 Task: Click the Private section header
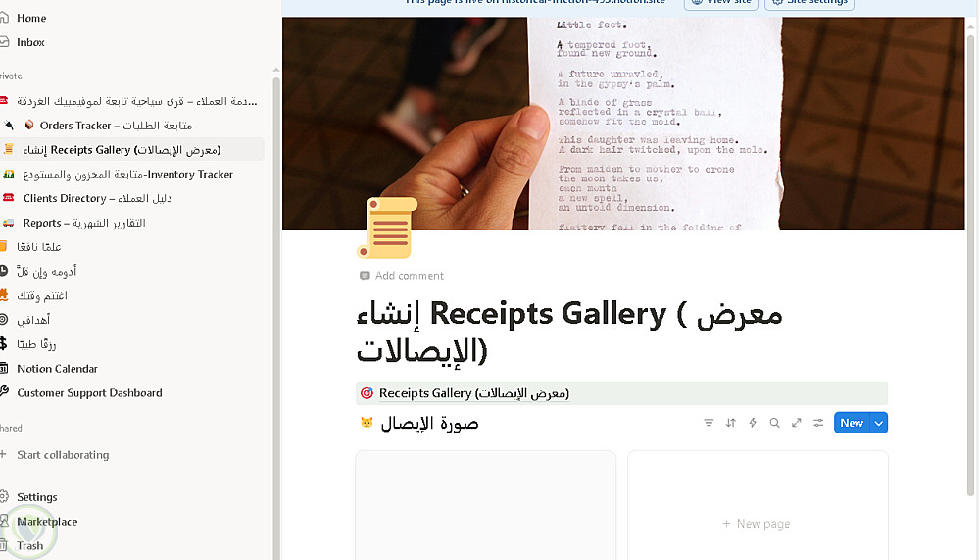(11, 76)
